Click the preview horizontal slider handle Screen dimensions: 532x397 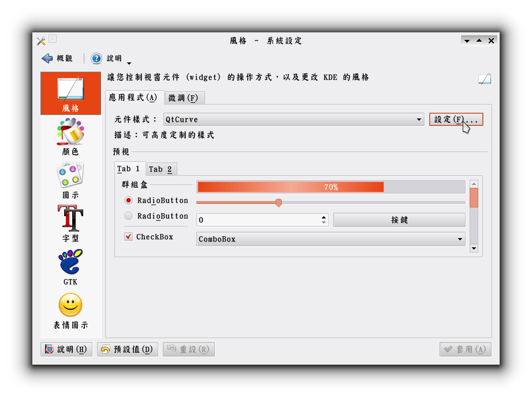pyautogui.click(x=278, y=203)
